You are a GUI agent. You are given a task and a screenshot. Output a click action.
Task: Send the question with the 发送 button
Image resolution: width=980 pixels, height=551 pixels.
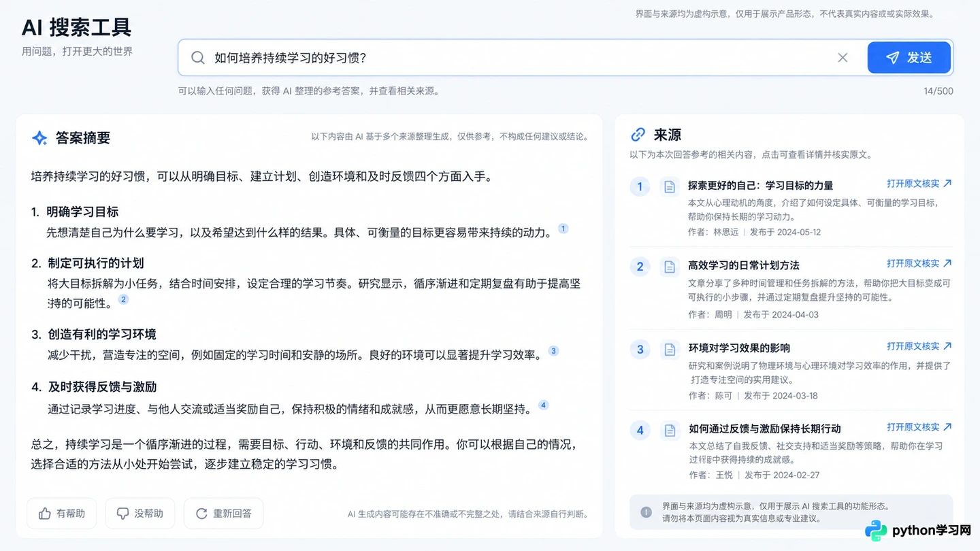click(909, 58)
